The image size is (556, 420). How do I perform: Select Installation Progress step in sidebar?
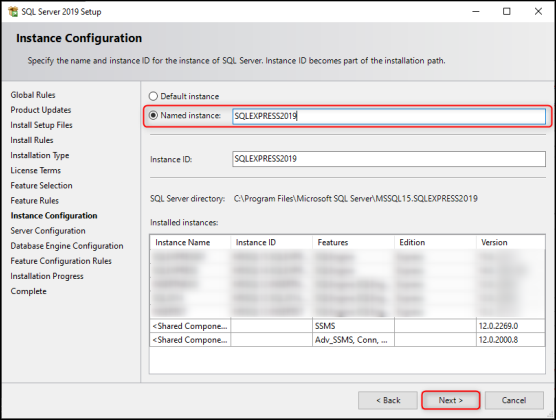click(x=47, y=276)
